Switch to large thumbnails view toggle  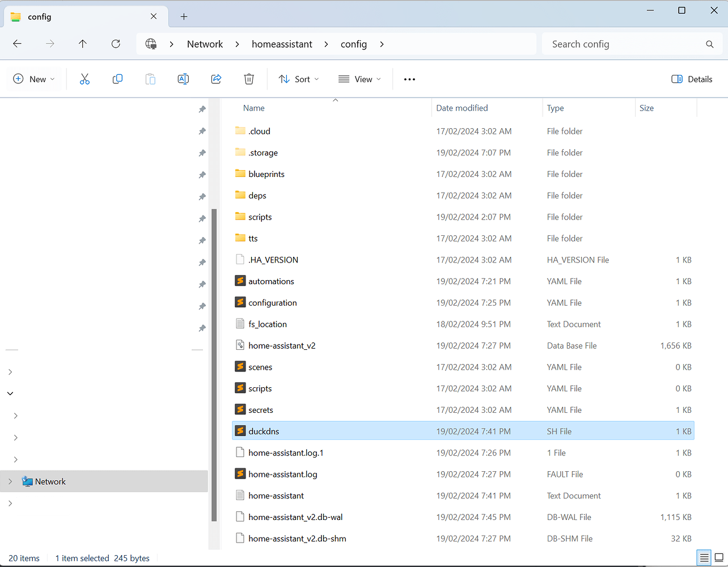pyautogui.click(x=718, y=558)
